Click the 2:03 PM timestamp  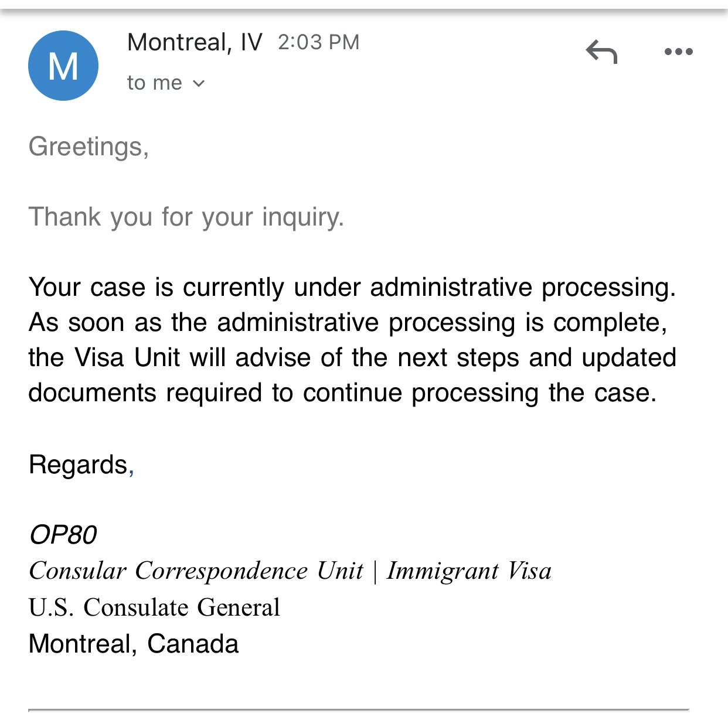(x=318, y=42)
